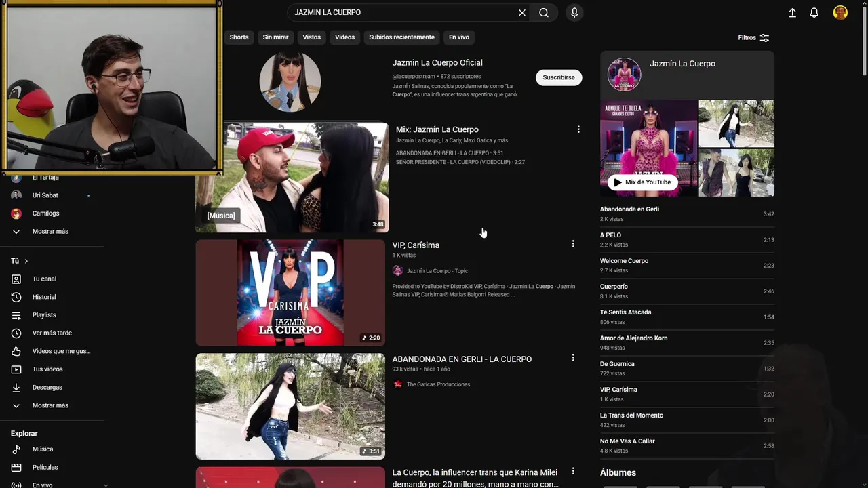This screenshot has height=488, width=868.
Task: Open Playlists in sidebar
Action: pyautogui.click(x=52, y=315)
